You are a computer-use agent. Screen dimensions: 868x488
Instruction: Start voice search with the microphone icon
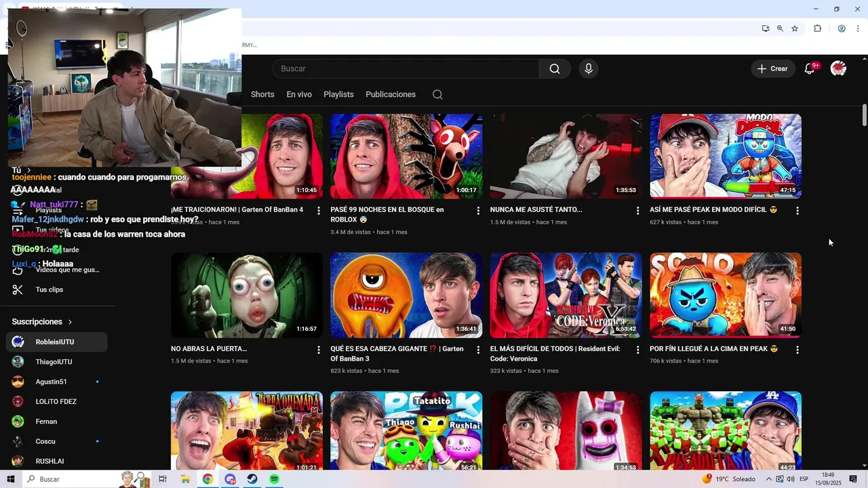pyautogui.click(x=589, y=68)
